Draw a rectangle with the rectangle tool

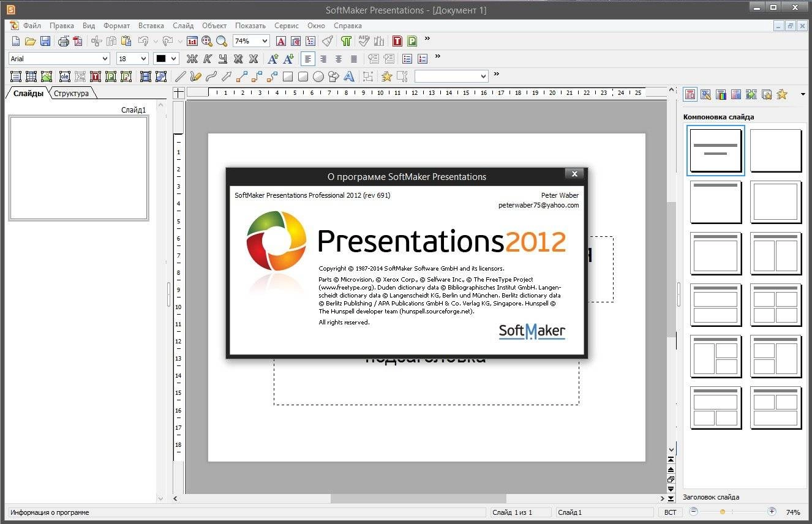tap(288, 77)
